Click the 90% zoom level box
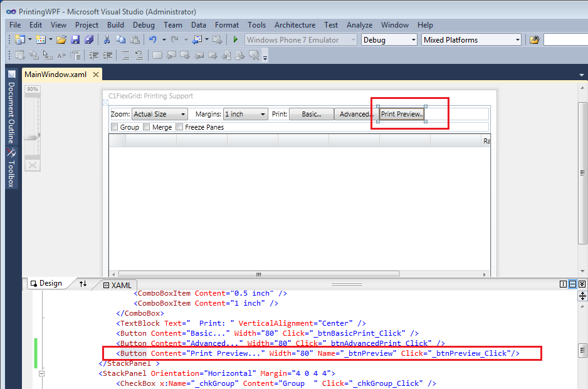588x389 pixels. point(33,89)
